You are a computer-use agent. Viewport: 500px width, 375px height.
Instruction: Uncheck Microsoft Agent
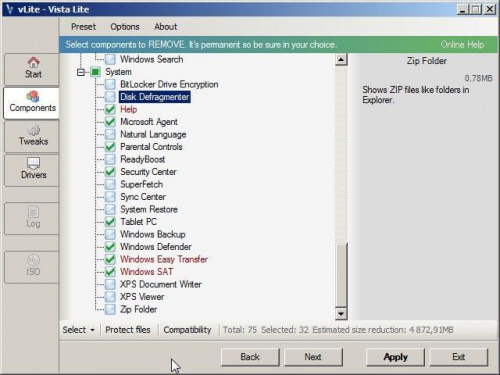110,122
